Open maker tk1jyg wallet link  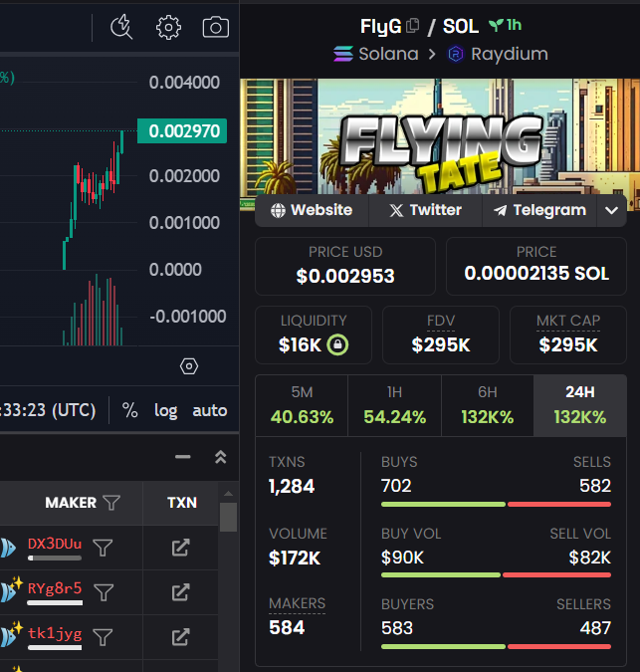pyautogui.click(x=55, y=634)
